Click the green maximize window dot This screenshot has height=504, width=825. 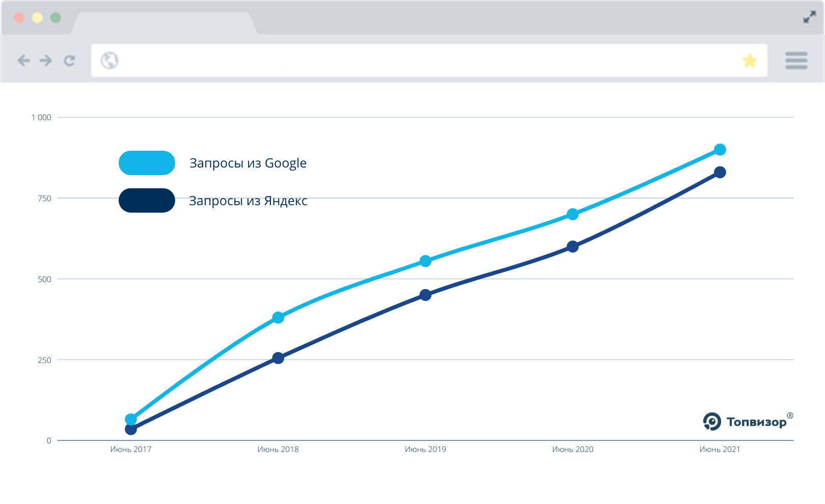point(56,18)
